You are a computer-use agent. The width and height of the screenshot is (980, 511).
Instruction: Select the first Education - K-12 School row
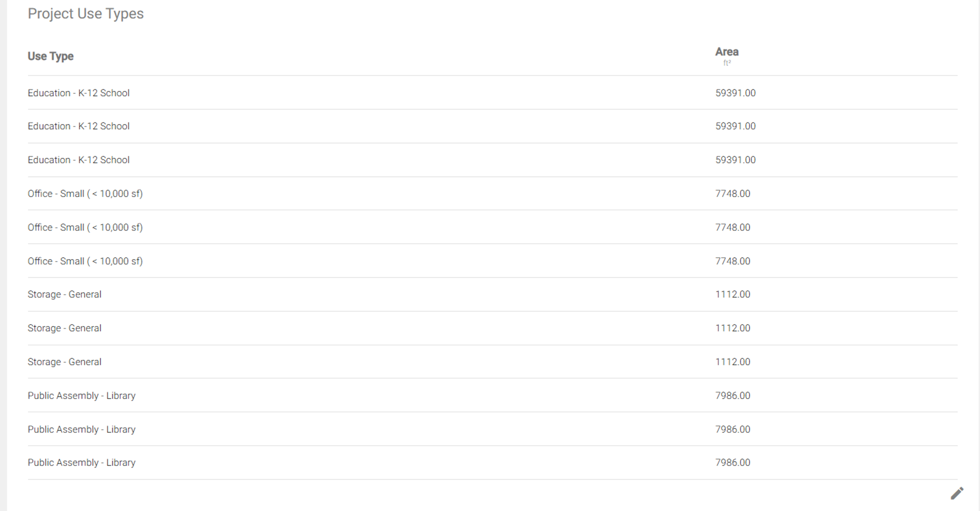coord(492,93)
